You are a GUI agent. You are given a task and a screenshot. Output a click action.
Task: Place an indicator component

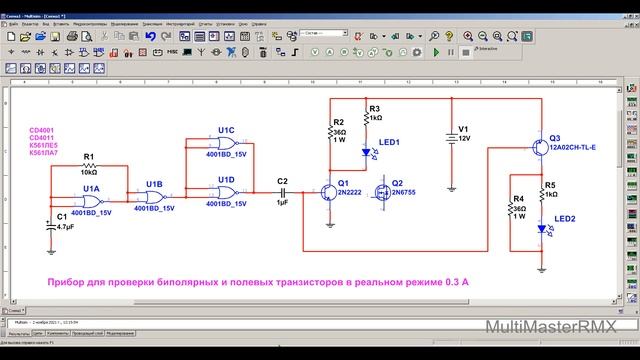click(x=142, y=52)
